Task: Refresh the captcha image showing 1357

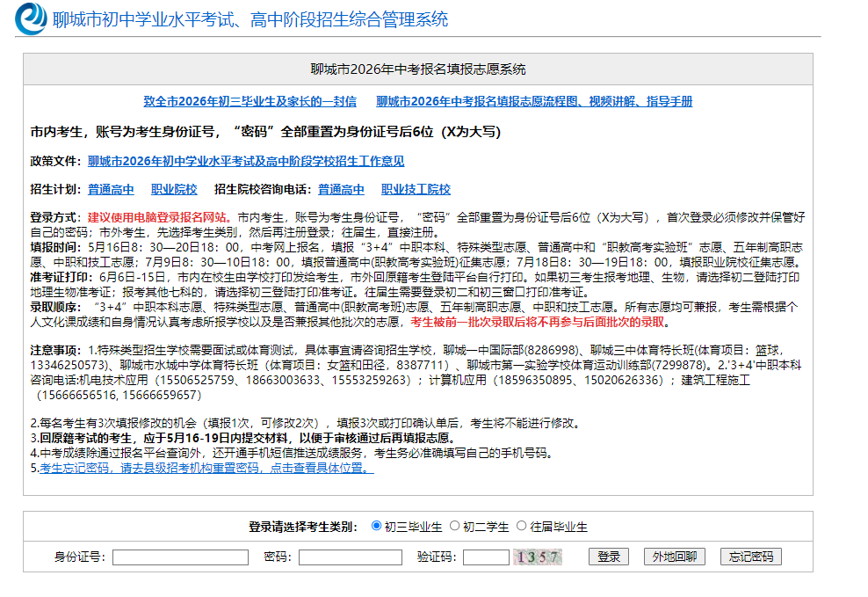Action: 538,557
